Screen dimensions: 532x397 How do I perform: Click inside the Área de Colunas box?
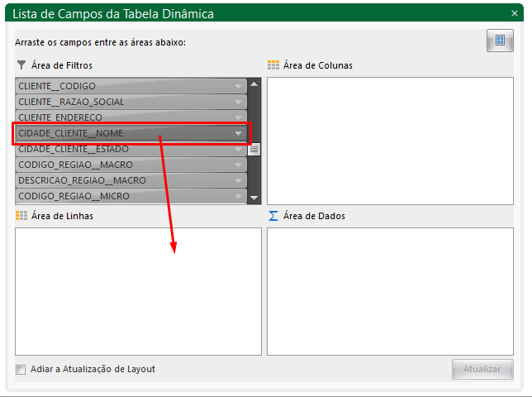pyautogui.click(x=390, y=141)
